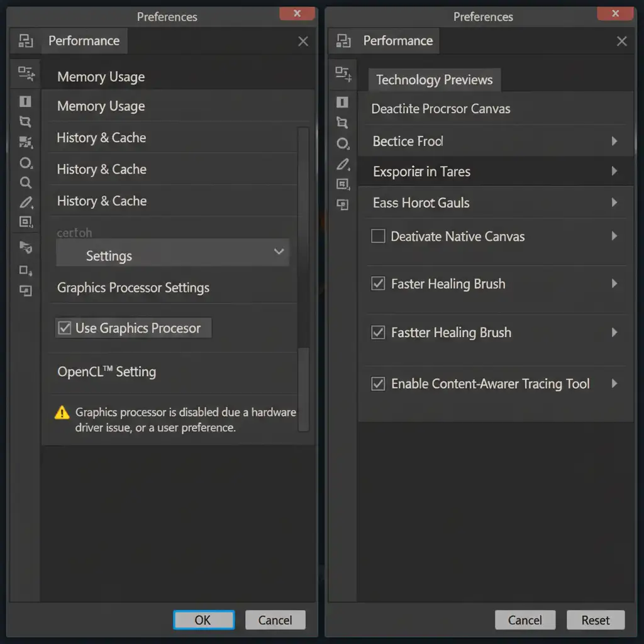Select the Zoom magnifier tool in left sidebar
Image resolution: width=644 pixels, height=644 pixels.
26,182
